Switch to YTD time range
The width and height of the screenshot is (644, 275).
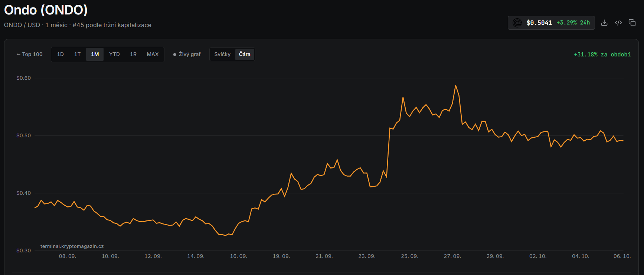click(x=114, y=54)
